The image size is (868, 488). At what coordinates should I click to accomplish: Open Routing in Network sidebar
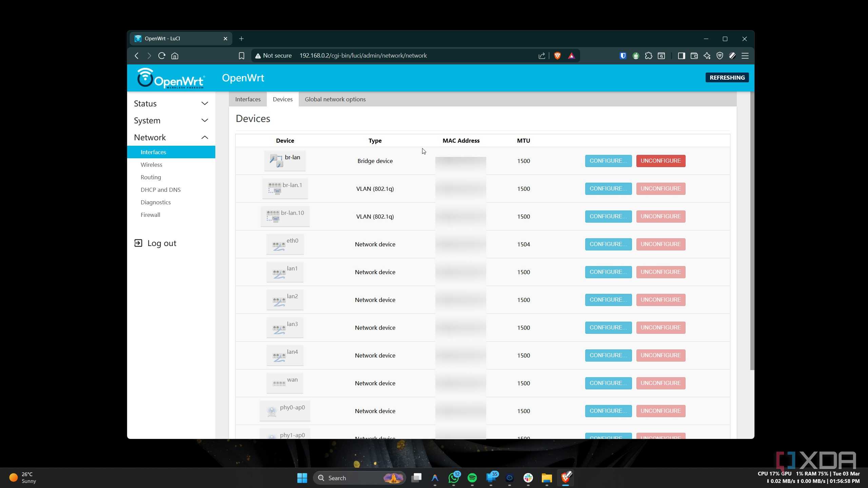pyautogui.click(x=151, y=177)
